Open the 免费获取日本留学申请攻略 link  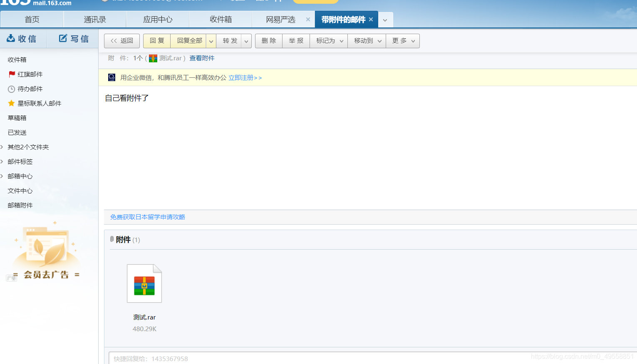pyautogui.click(x=148, y=217)
